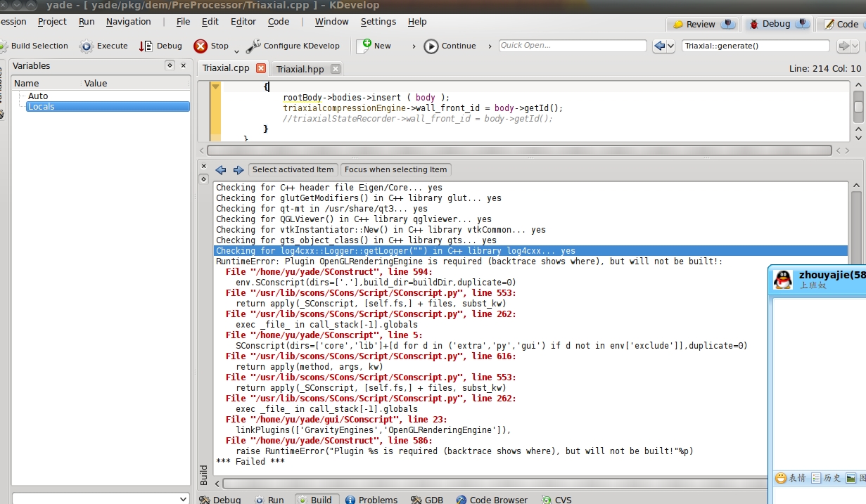Switch to the Triaxial.hpp tab
866x504 pixels.
pyautogui.click(x=300, y=69)
